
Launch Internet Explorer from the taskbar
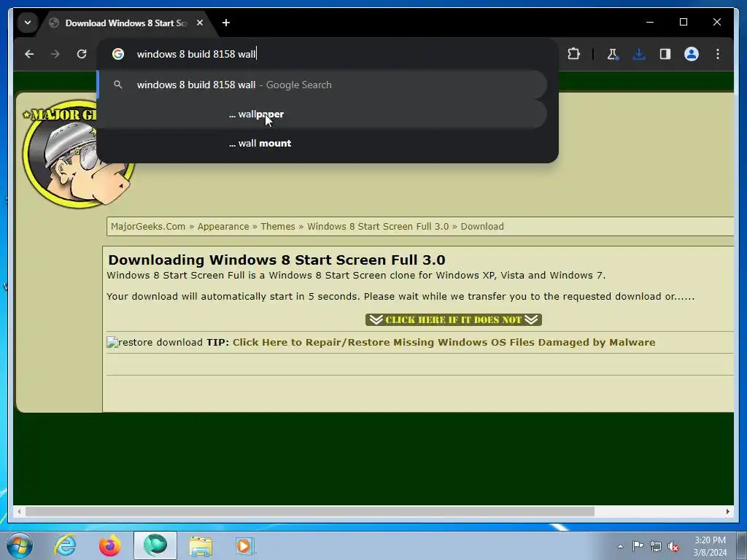click(x=65, y=545)
